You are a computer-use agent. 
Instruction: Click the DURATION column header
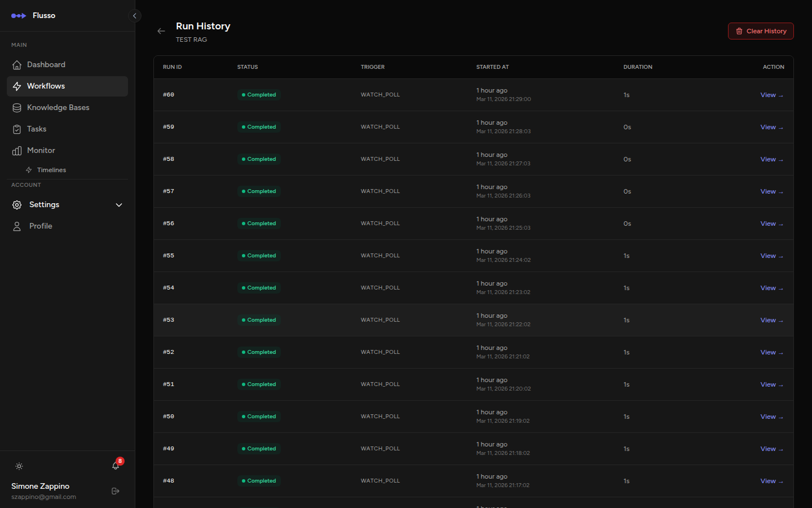click(638, 67)
